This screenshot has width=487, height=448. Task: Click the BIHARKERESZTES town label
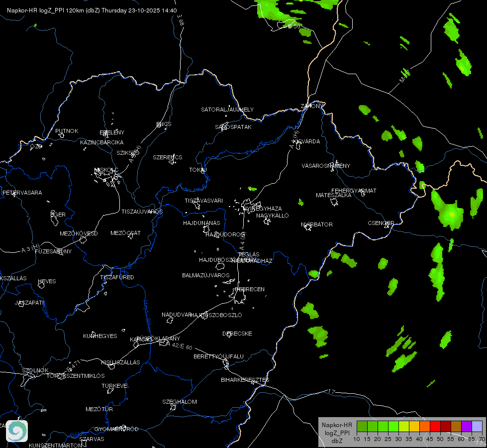tap(245, 380)
